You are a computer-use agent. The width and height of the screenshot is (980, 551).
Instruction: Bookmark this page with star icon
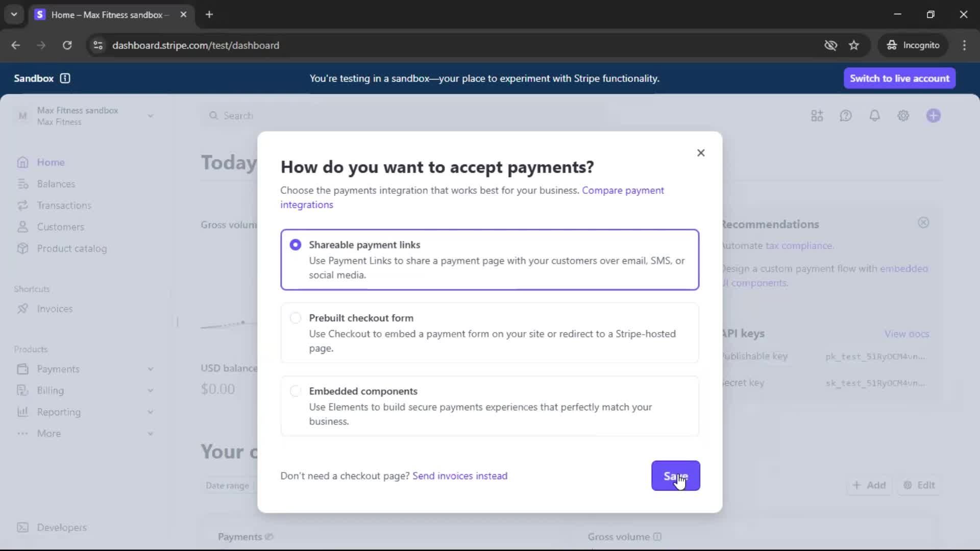(853, 45)
